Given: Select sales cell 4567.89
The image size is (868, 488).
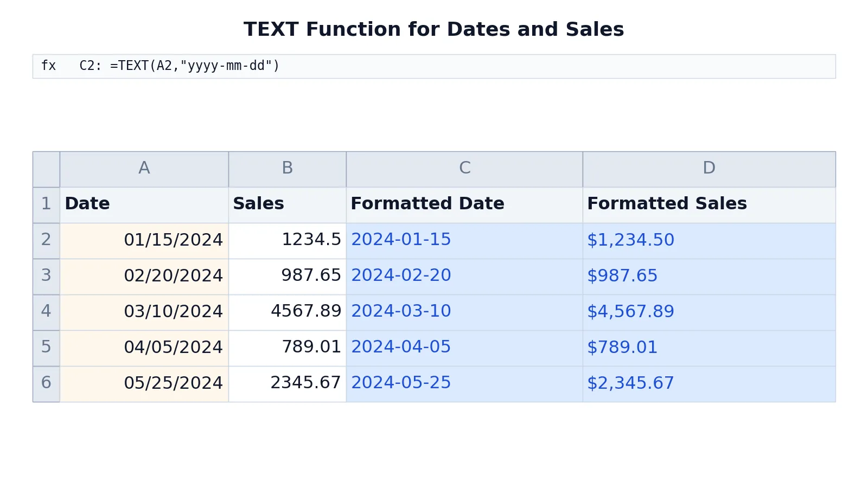Looking at the screenshot, I should click(288, 312).
